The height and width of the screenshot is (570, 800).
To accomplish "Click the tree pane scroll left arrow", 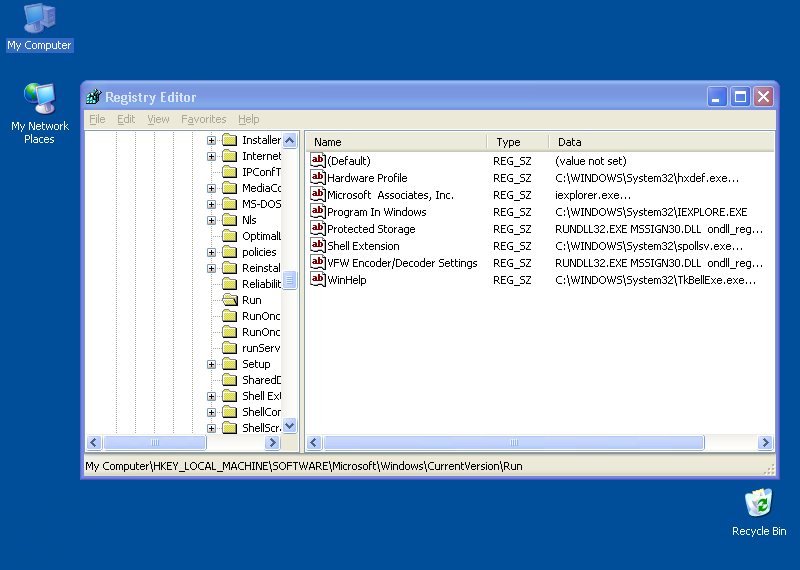I will [94, 442].
